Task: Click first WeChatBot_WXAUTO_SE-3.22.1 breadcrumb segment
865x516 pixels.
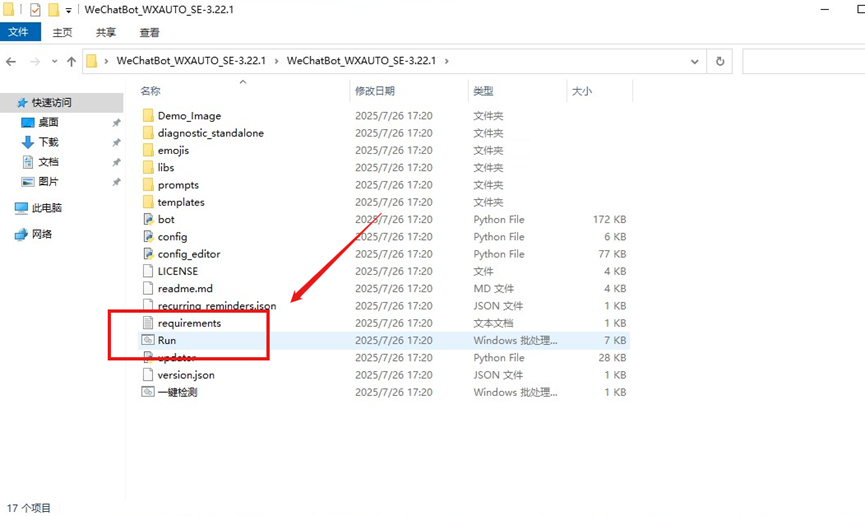Action: point(191,61)
